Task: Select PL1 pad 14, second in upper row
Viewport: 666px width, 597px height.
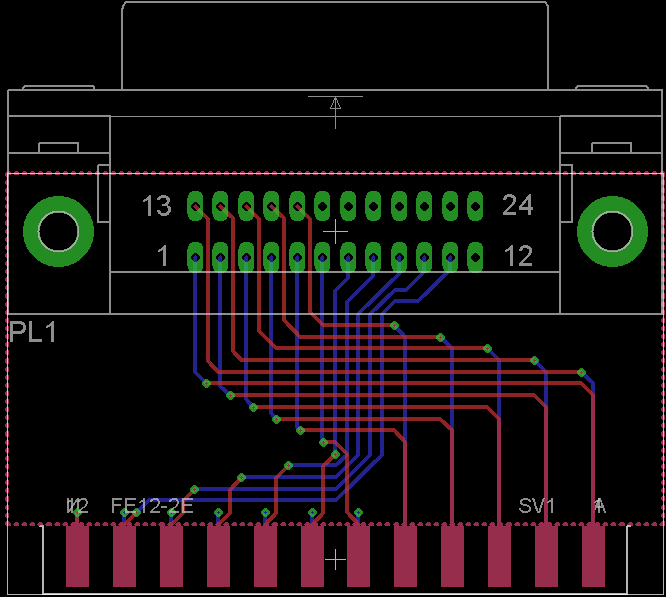Action: [x=220, y=206]
